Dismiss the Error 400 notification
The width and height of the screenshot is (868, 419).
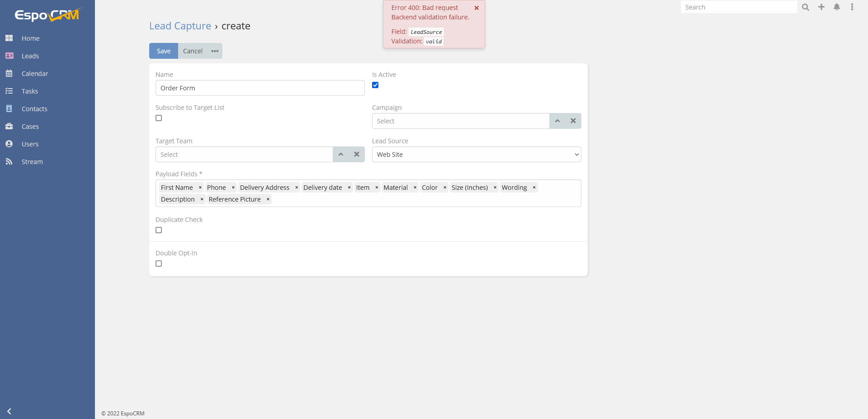[476, 8]
